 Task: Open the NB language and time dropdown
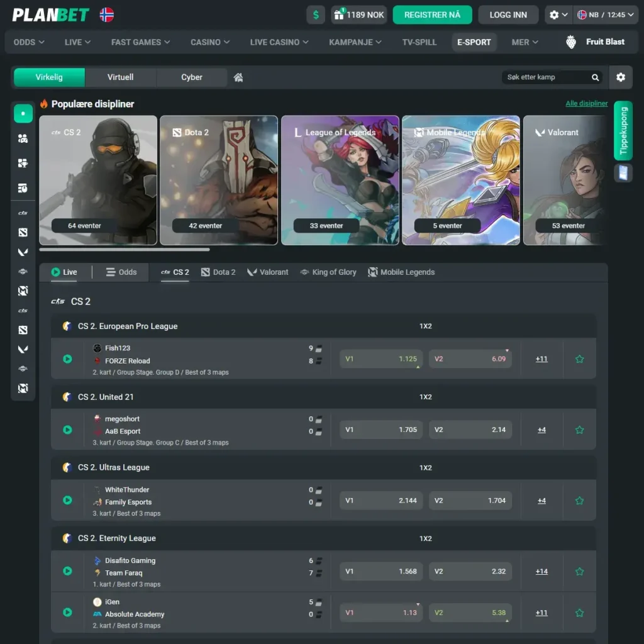click(606, 15)
